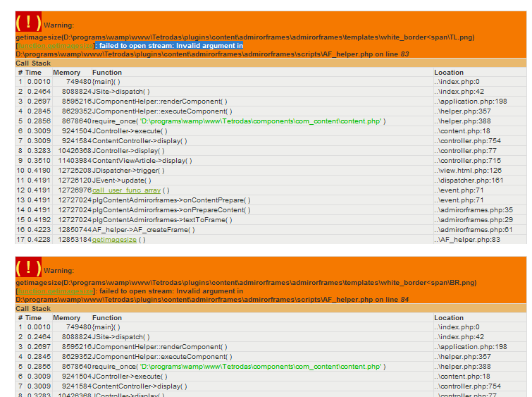This screenshot has height=397, width=532.
Task: Click Location column header in first table
Action: [x=449, y=73]
